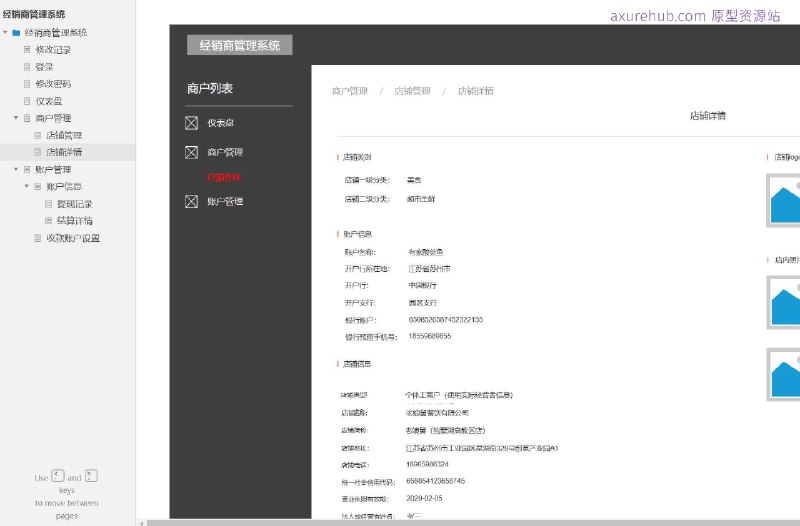The image size is (800, 526).
Task: Click page icon beside 提现记录
Action: click(x=48, y=204)
